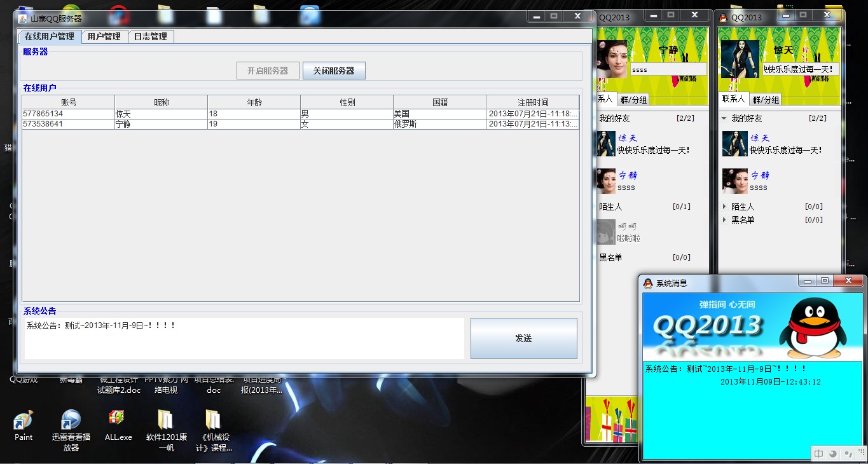Click the 2013年07月21日-11:13 registration cell

click(x=533, y=124)
